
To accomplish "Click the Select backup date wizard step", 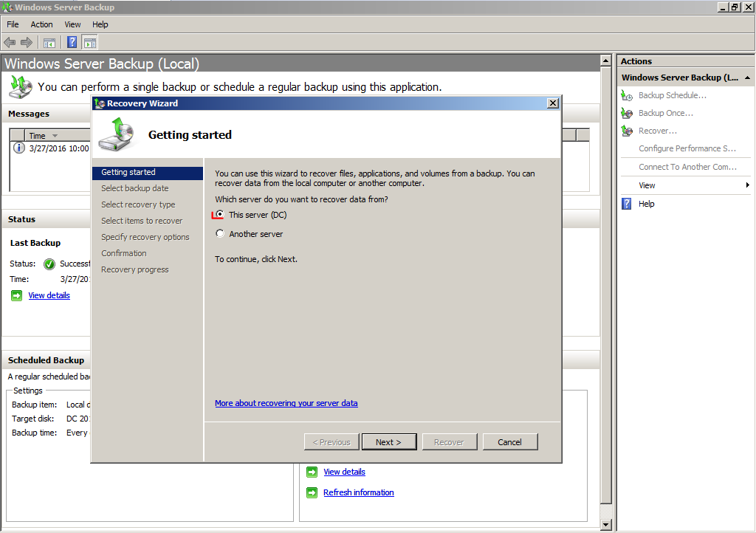I will 135,188.
